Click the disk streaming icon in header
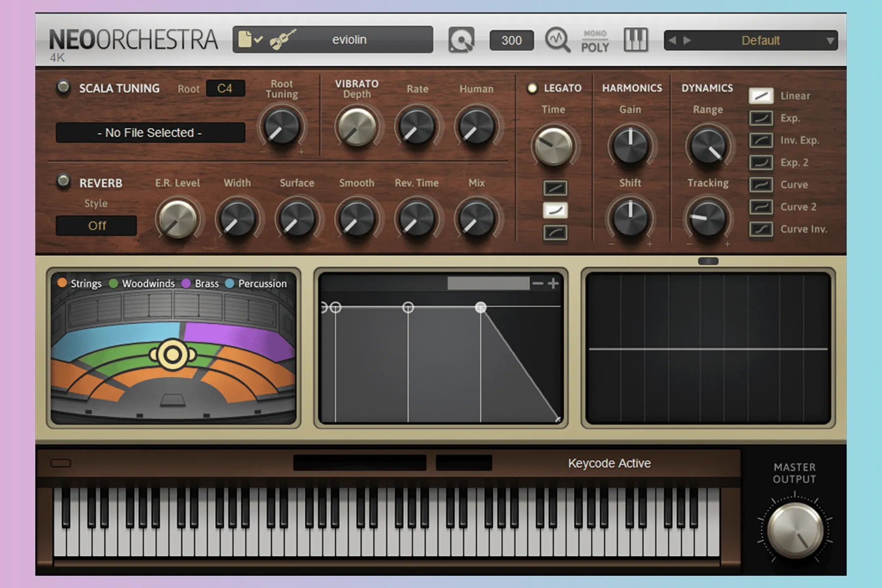Screen dimensions: 882x588 click(x=461, y=40)
